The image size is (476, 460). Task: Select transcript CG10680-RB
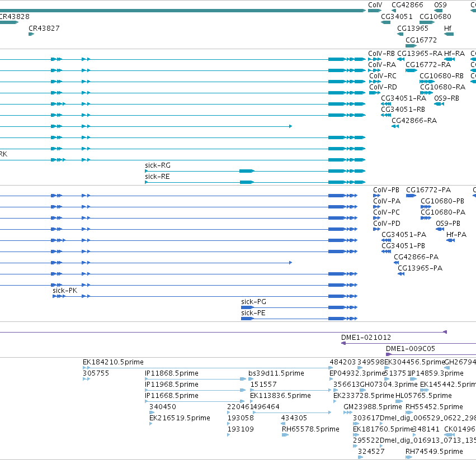pyautogui.click(x=441, y=76)
